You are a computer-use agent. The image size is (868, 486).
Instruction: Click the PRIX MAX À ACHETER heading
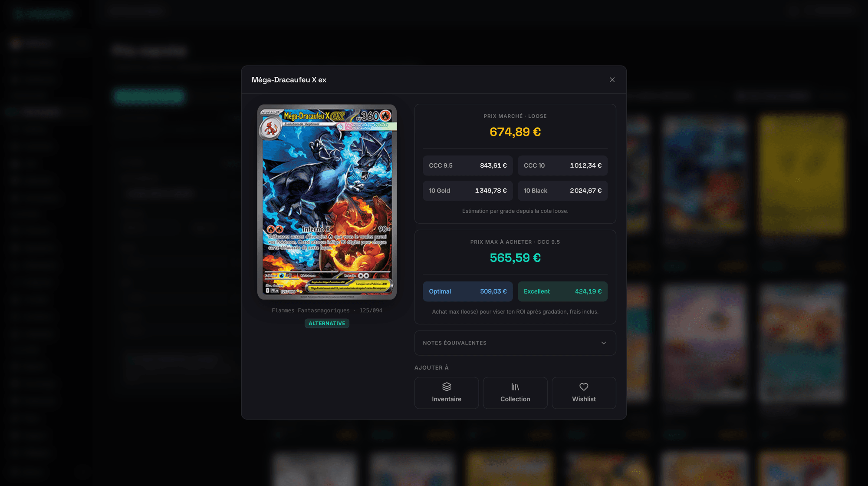coord(515,242)
